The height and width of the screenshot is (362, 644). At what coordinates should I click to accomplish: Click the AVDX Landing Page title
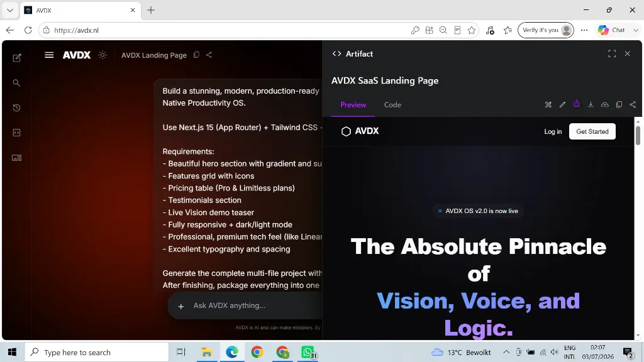pyautogui.click(x=154, y=55)
